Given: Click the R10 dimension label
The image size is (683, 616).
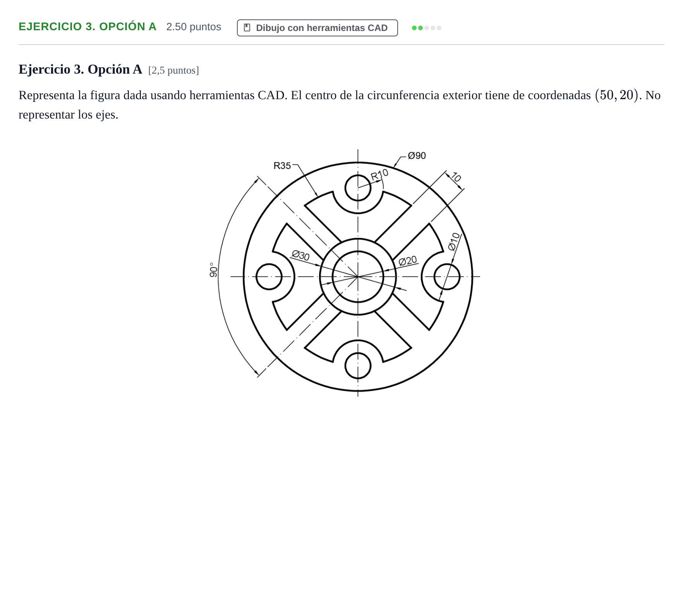Looking at the screenshot, I should pos(379,175).
